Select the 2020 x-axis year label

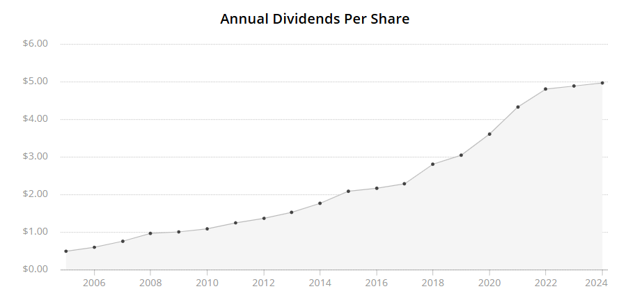tap(489, 283)
